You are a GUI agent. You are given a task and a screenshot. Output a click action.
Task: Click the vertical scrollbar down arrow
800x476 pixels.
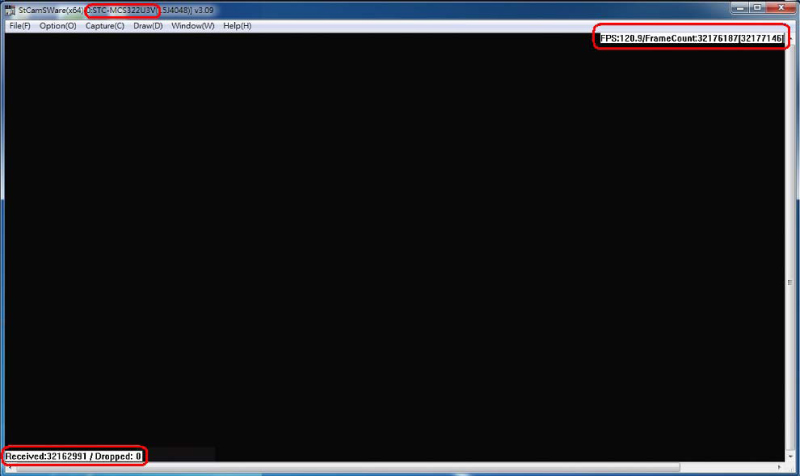(x=790, y=456)
